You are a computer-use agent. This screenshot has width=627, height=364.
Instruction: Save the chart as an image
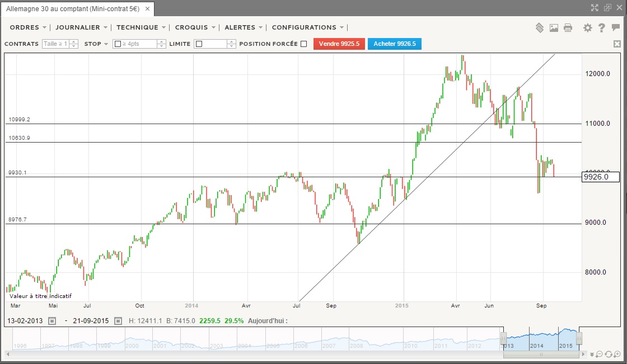click(x=554, y=27)
